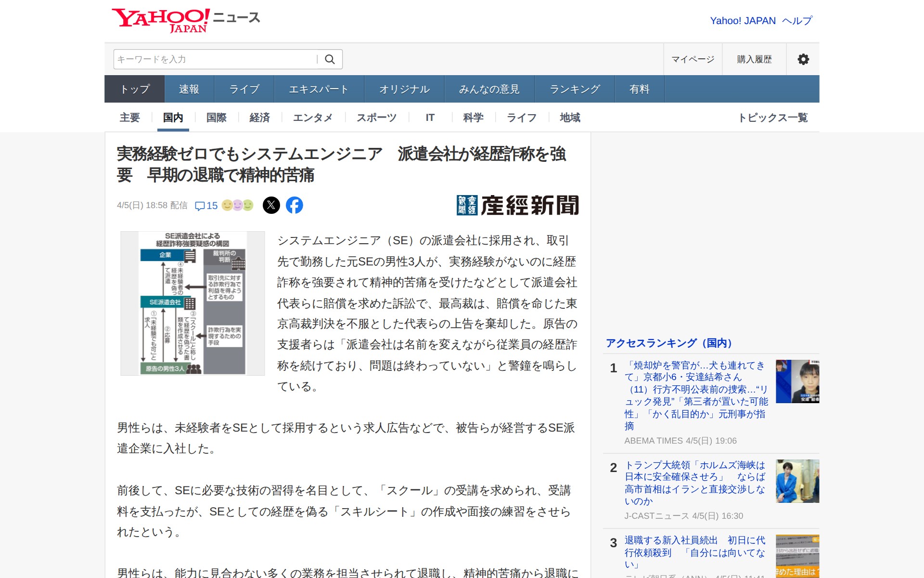
Task: Select the スポーツ category tab
Action: 376,118
